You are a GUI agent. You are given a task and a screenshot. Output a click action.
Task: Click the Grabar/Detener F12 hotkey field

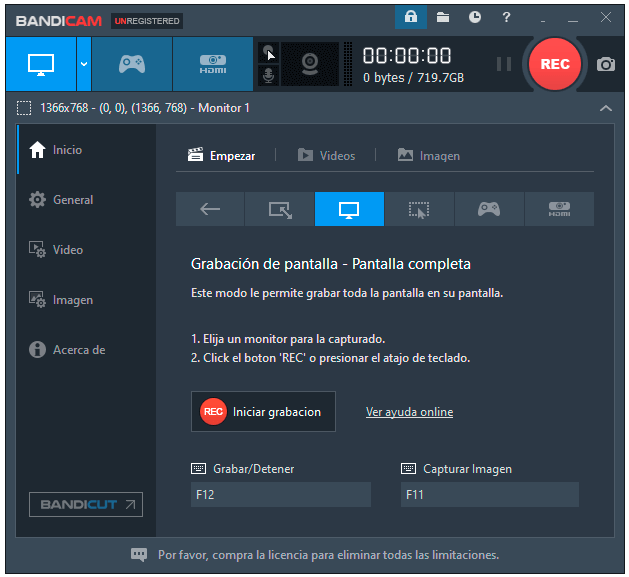pyautogui.click(x=280, y=494)
